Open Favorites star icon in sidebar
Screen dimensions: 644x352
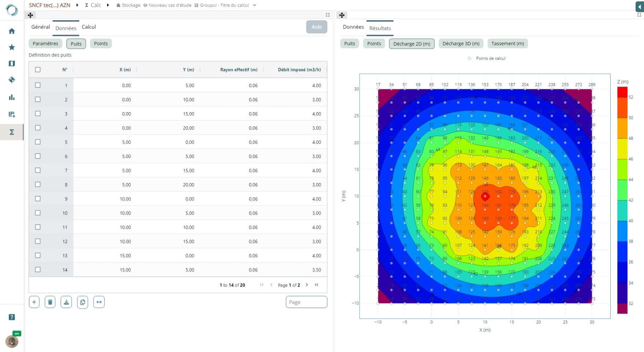pos(12,47)
